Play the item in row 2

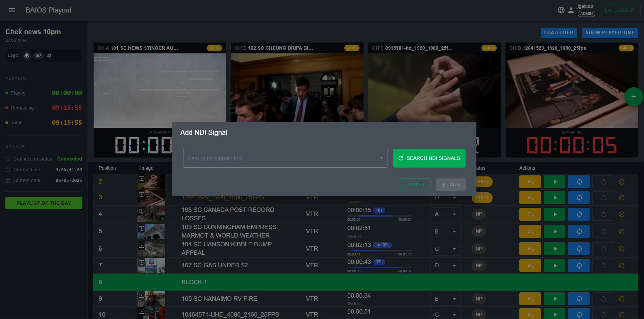(554, 182)
